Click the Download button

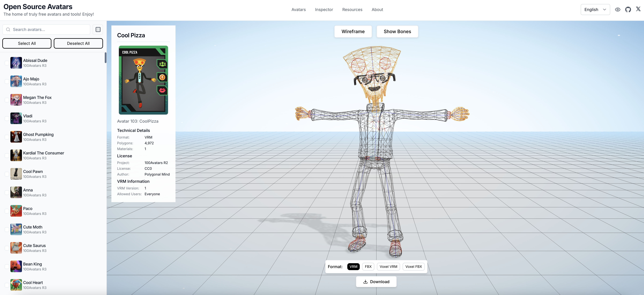point(376,282)
